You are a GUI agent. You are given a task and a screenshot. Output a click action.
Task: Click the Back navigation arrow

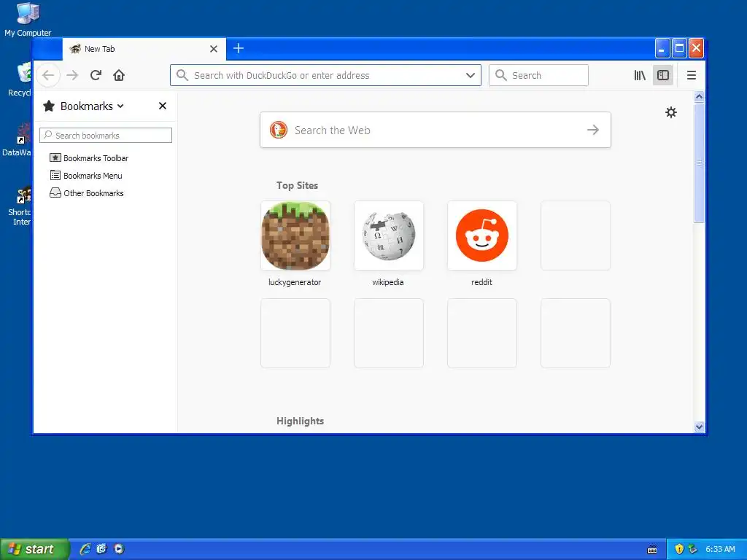(x=48, y=75)
